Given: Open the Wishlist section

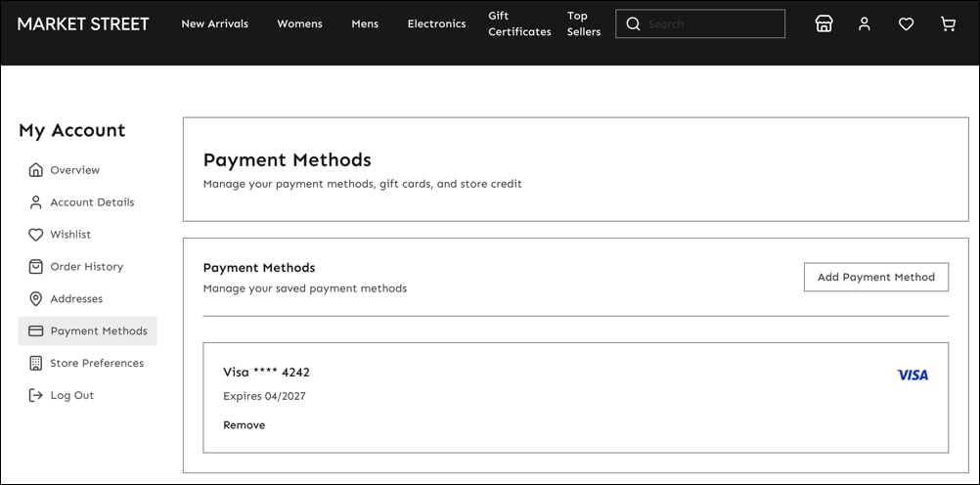Looking at the screenshot, I should click(70, 235).
